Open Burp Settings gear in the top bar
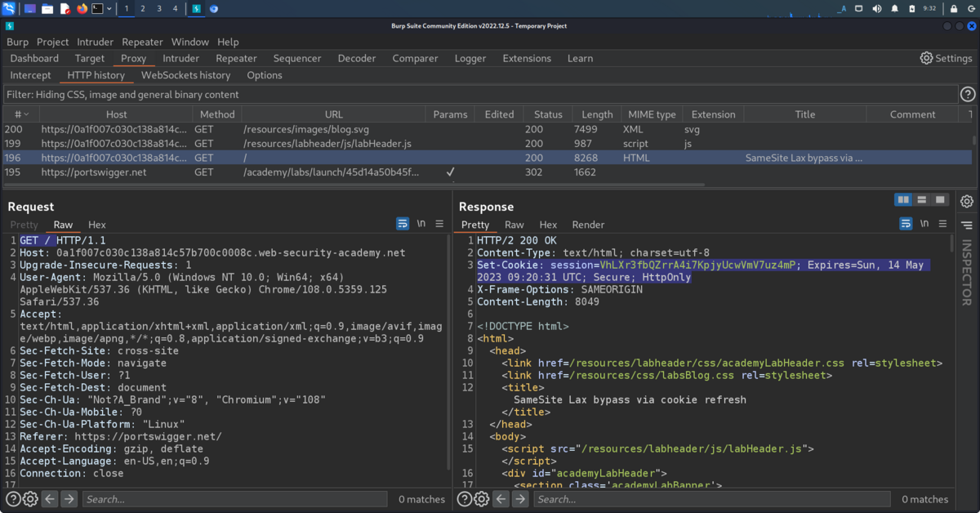The width and height of the screenshot is (980, 513). 946,58
